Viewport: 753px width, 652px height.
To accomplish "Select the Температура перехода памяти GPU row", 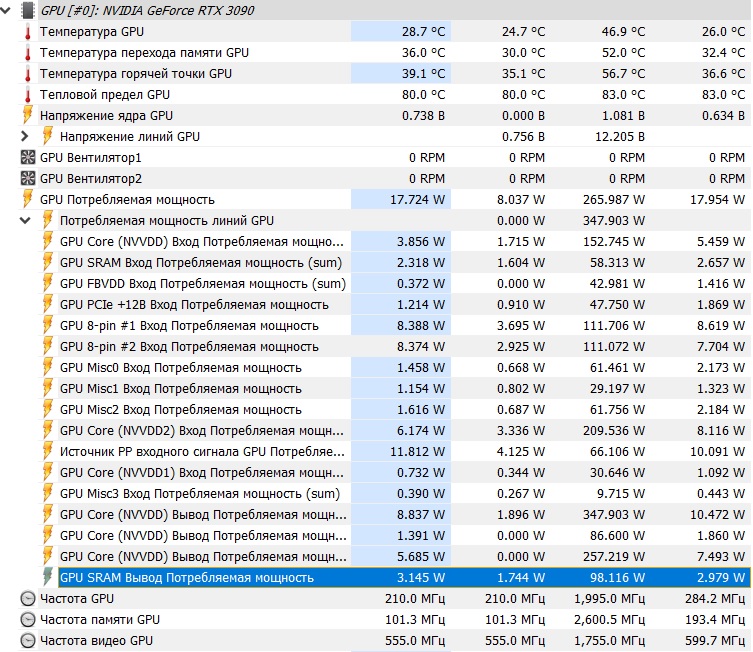I will pos(384,53).
